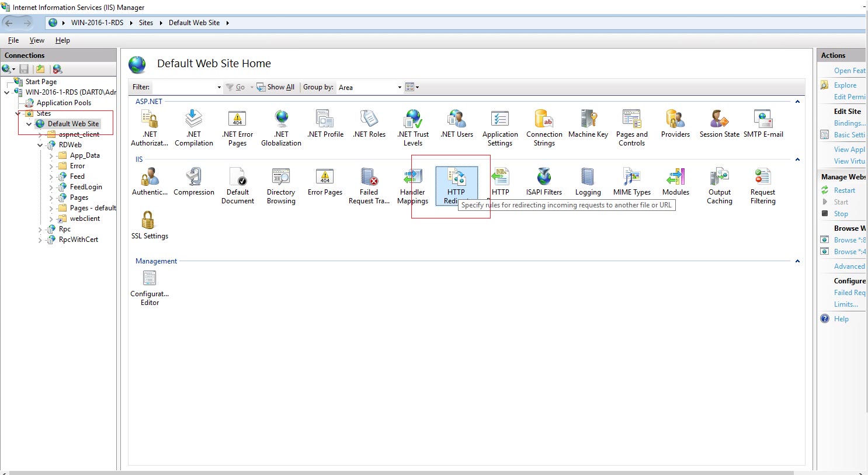Open the Configuration Editor feature

(x=150, y=288)
